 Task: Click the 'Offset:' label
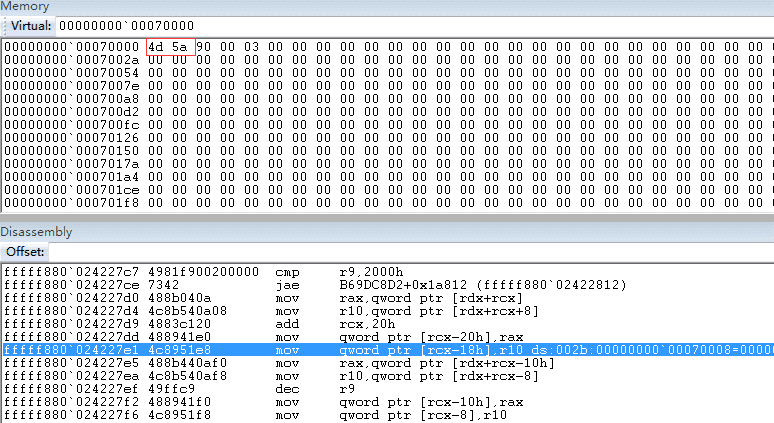click(25, 252)
